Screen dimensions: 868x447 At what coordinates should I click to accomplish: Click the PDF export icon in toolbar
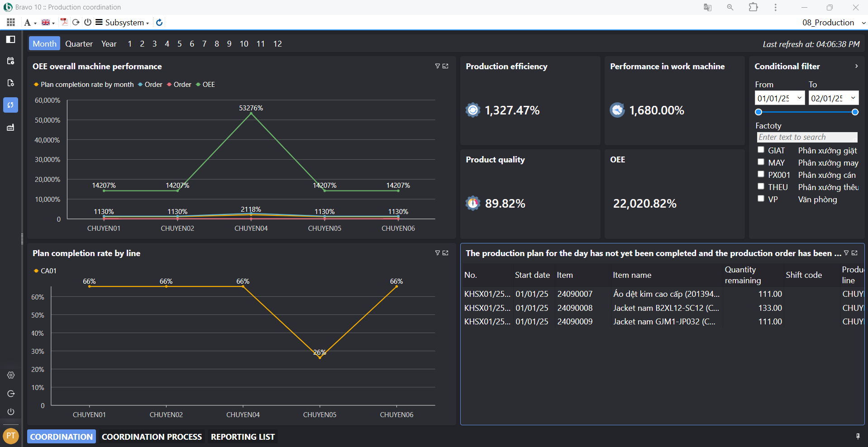[64, 22]
